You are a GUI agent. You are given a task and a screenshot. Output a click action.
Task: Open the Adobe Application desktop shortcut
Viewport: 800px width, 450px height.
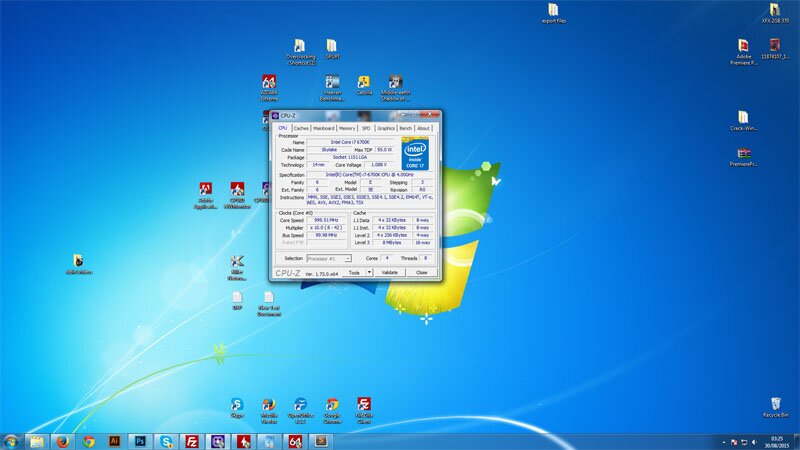pos(206,195)
